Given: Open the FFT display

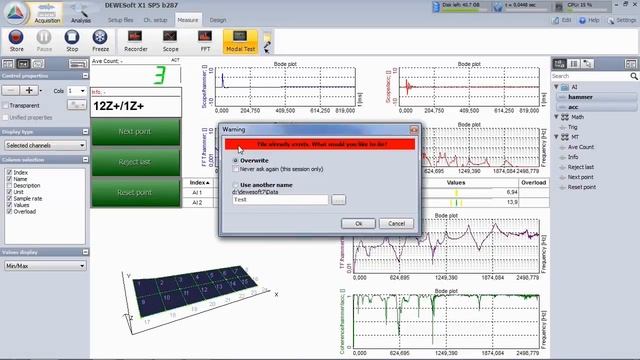Looking at the screenshot, I should (205, 41).
